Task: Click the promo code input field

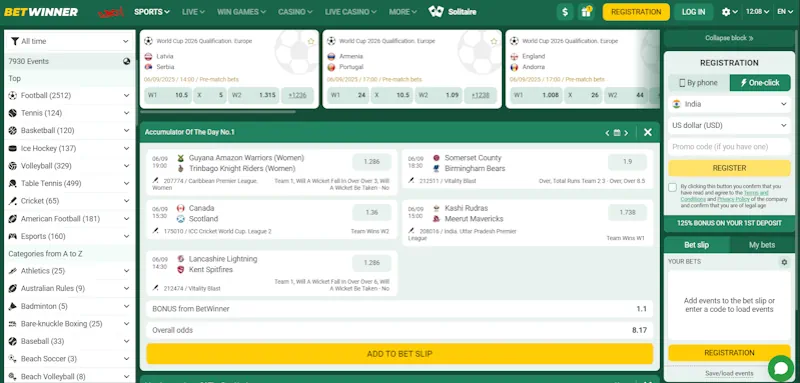Action: coord(729,146)
